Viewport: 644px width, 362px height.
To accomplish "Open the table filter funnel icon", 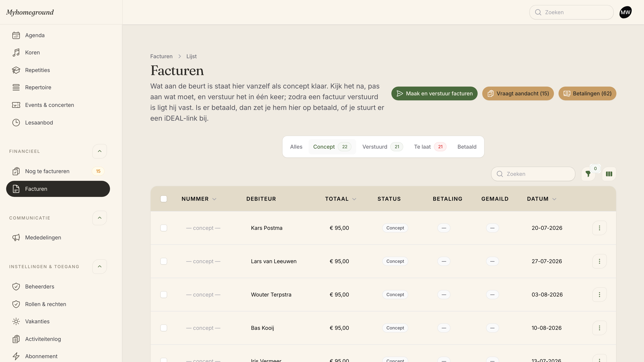I will click(588, 174).
